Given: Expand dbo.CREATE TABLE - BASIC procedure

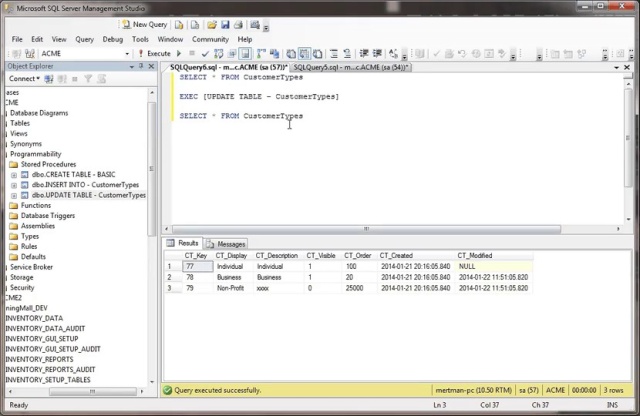Looking at the screenshot, I should [x=14, y=174].
